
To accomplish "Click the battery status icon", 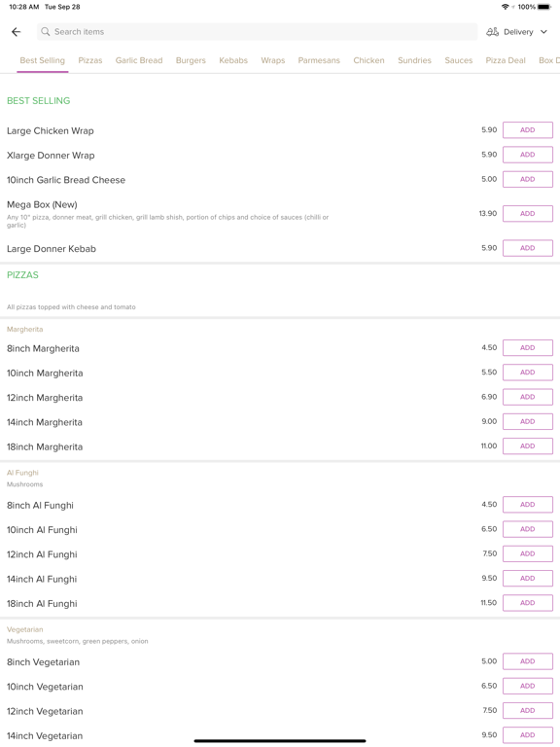I will click(x=544, y=7).
